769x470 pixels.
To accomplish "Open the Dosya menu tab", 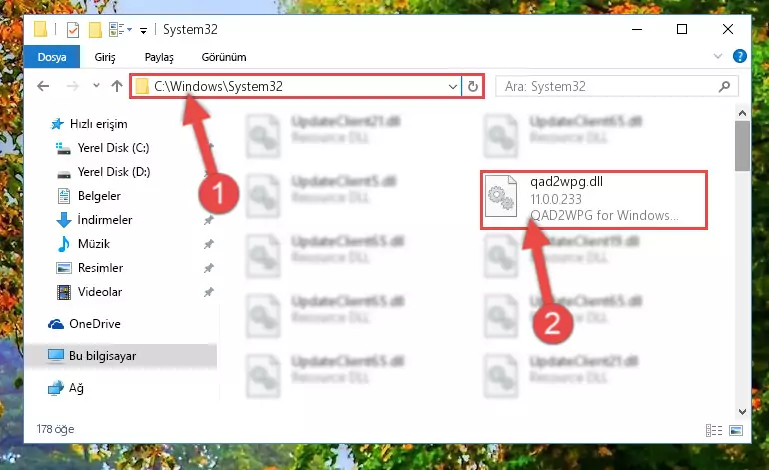I will point(51,57).
